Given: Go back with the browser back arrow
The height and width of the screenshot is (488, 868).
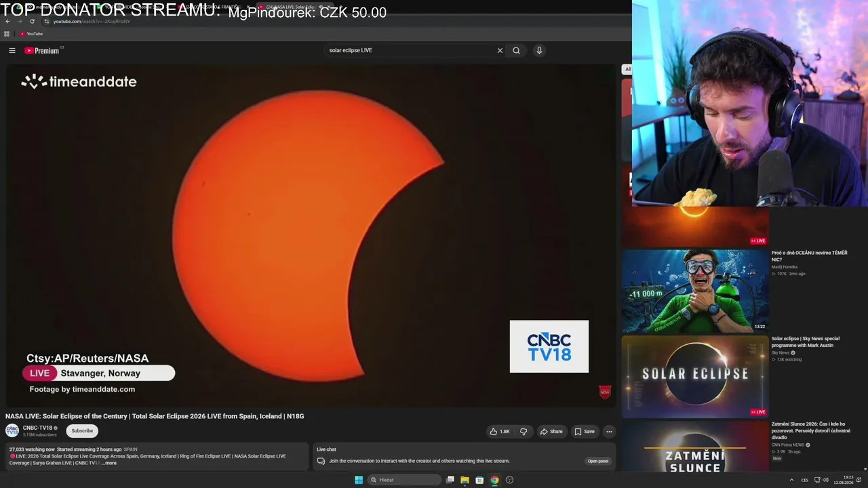Looking at the screenshot, I should [x=7, y=21].
